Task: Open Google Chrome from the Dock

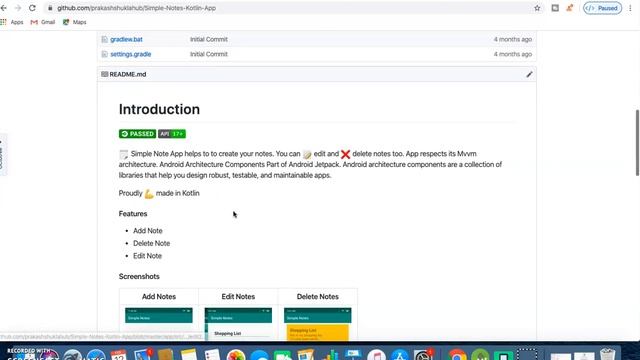Action: coord(457,354)
